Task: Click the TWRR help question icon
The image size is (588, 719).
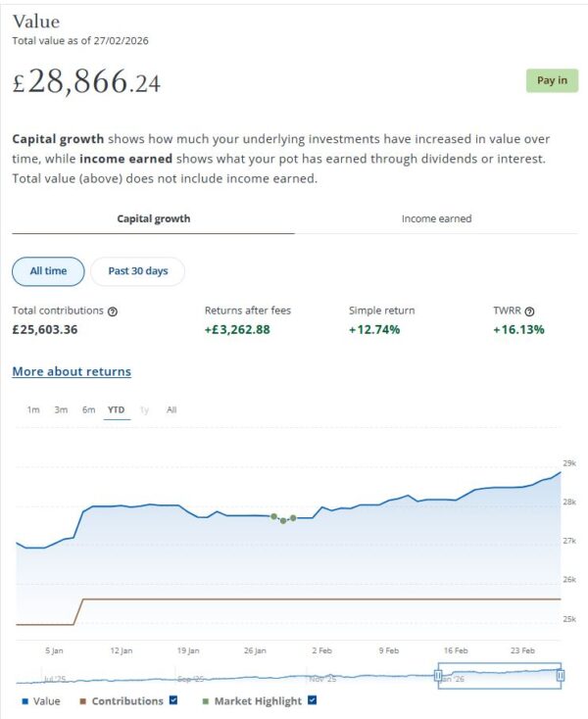Action: point(530,312)
